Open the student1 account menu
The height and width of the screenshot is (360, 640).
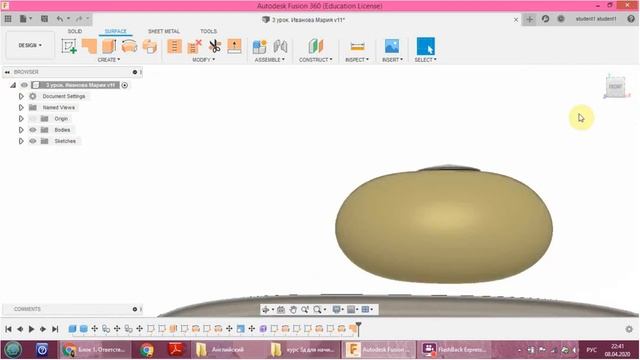pyautogui.click(x=596, y=19)
